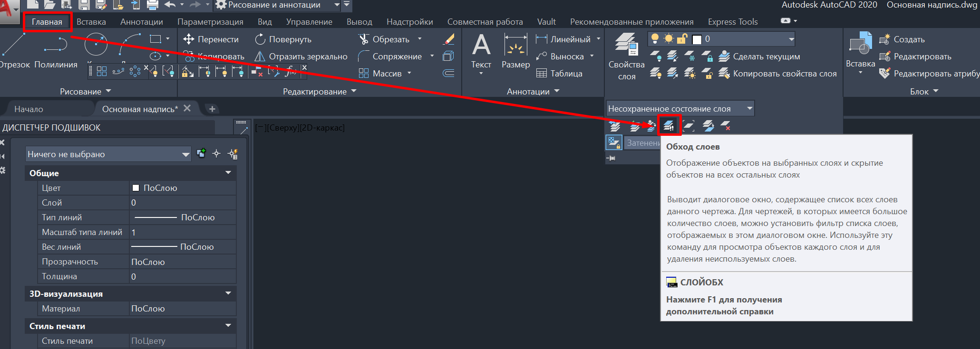
Task: Switch to the Начало document tab
Action: pyautogui.click(x=29, y=109)
